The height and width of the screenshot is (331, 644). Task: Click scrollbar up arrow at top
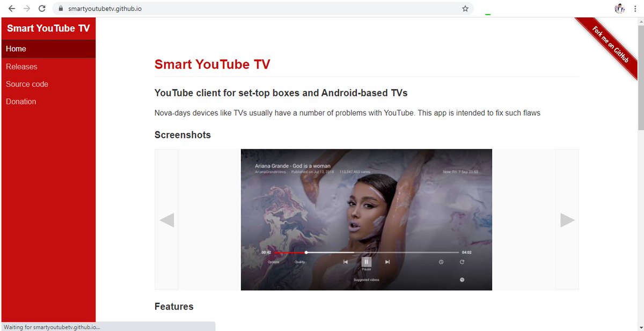pyautogui.click(x=641, y=21)
